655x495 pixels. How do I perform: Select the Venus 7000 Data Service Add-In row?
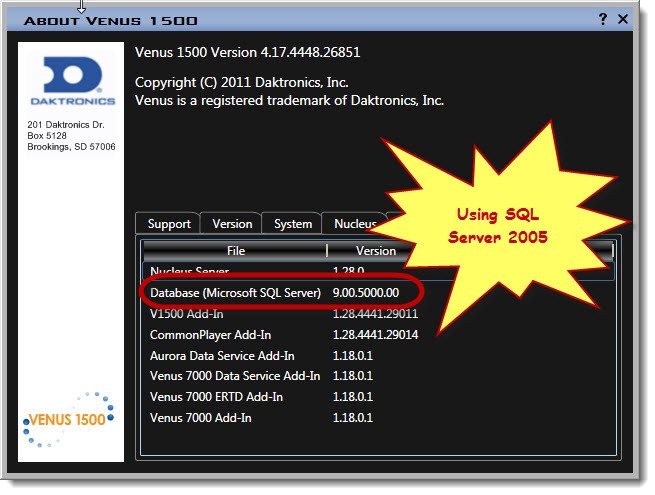pos(235,376)
